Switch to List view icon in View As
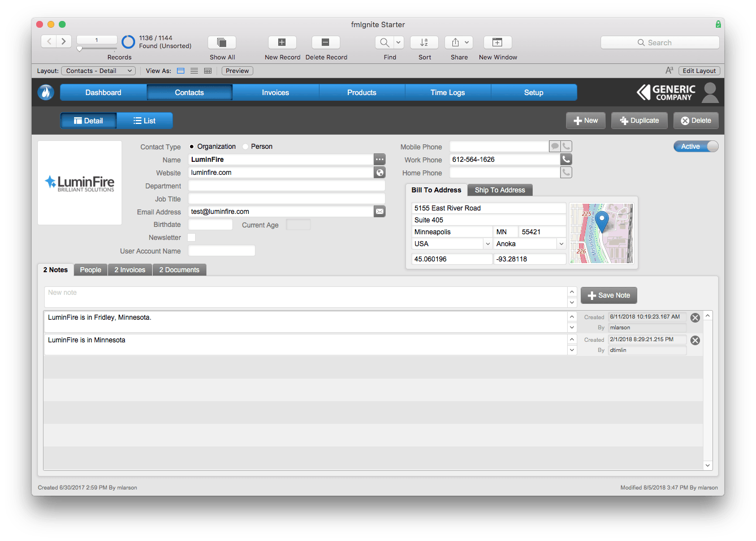Image resolution: width=756 pixels, height=541 pixels. tap(195, 71)
